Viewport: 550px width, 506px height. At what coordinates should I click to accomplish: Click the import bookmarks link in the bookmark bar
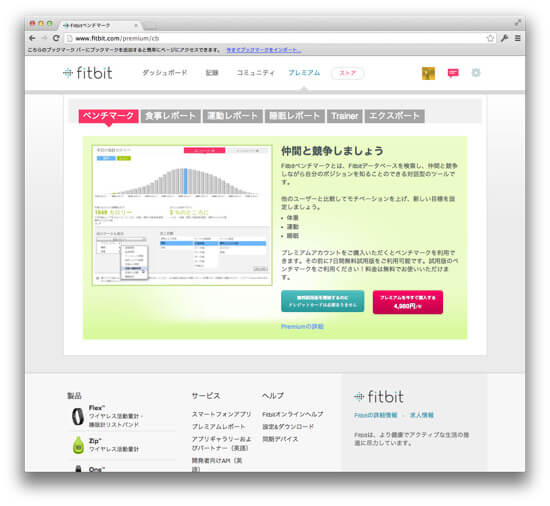point(263,50)
